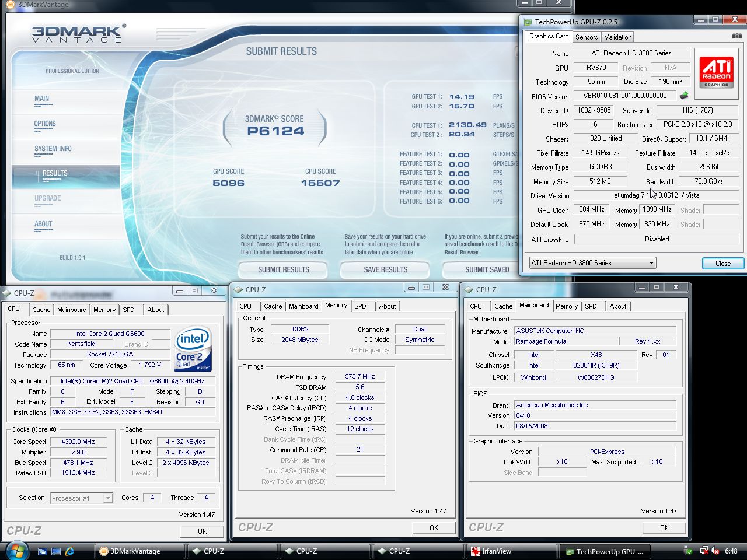This screenshot has width=747, height=560.
Task: Click the GPU-Z BIOS Version field
Action: pos(625,96)
